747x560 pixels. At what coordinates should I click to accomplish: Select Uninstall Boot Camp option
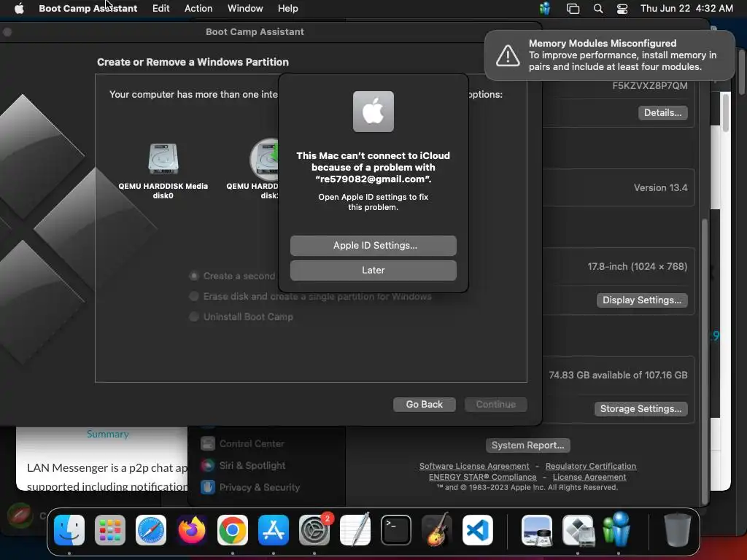pyautogui.click(x=194, y=316)
